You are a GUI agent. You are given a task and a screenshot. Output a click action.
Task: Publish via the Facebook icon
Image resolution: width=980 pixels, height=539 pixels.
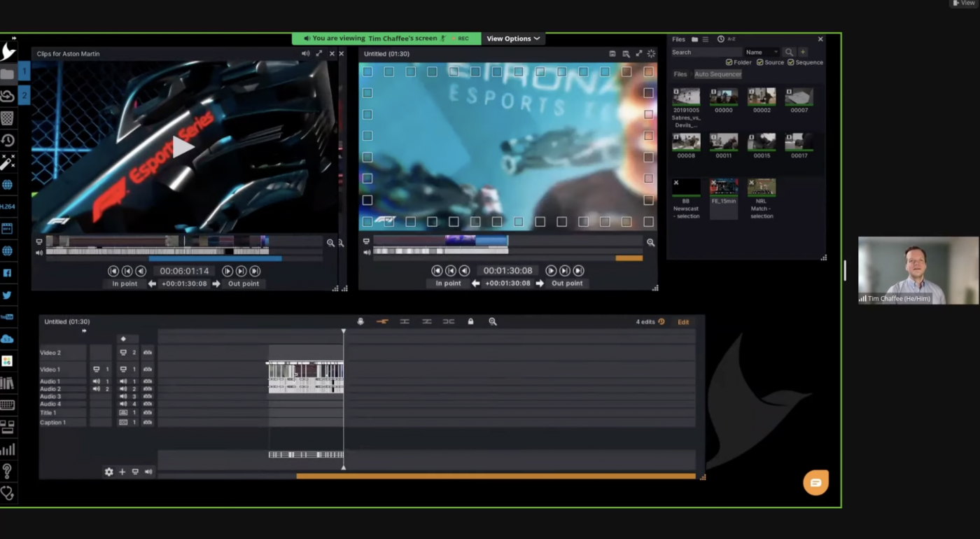point(7,272)
